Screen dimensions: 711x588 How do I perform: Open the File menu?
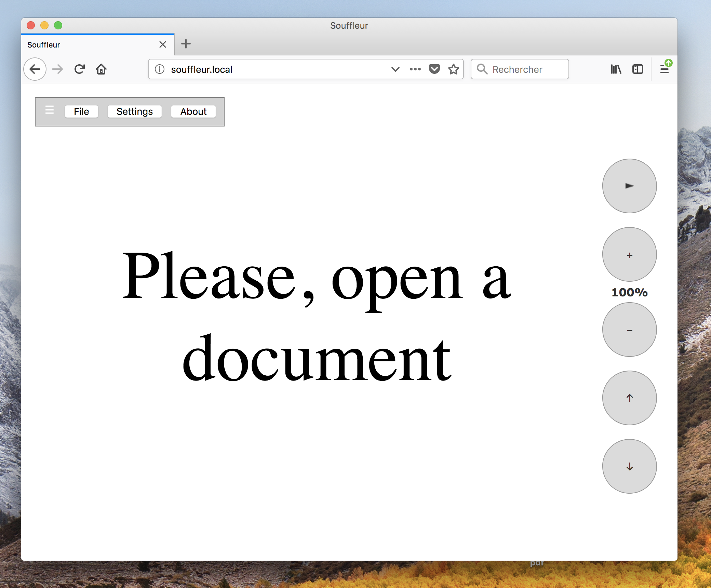pos(81,111)
